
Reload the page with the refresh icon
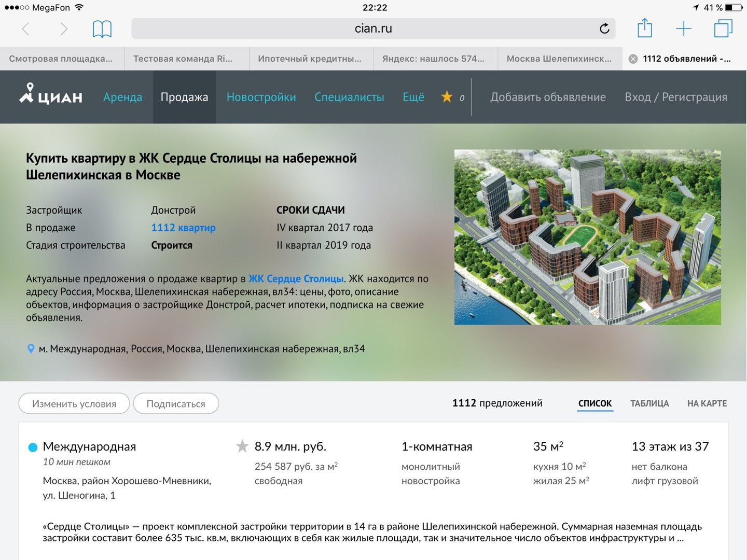pos(604,29)
